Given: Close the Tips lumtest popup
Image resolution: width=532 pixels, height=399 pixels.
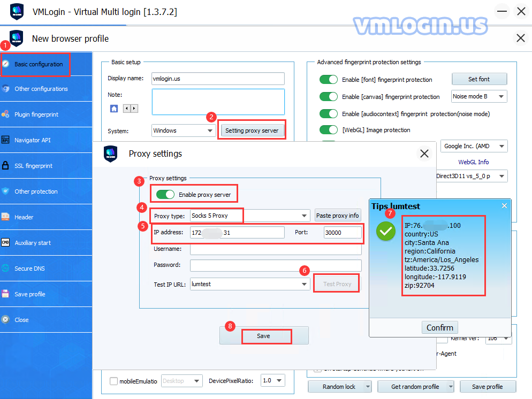Looking at the screenshot, I should pos(505,205).
